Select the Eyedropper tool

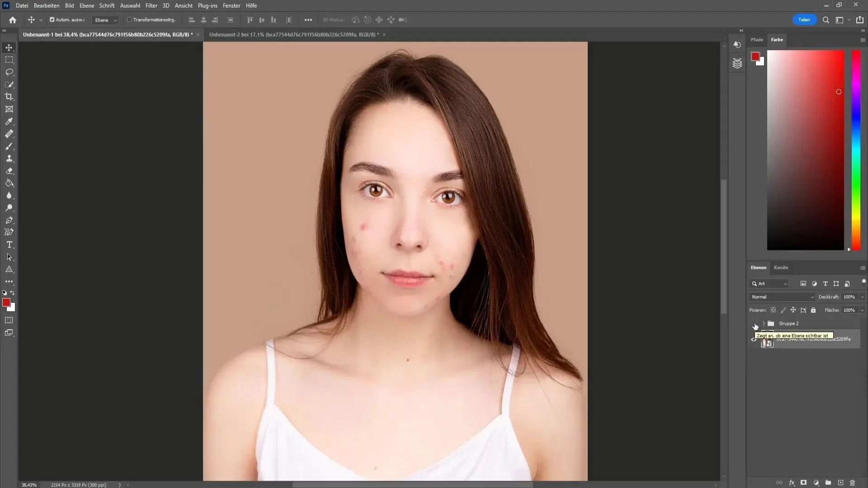point(9,122)
